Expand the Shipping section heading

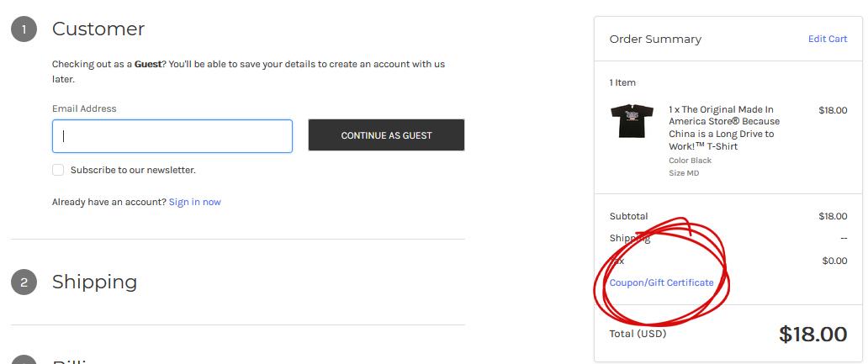[x=95, y=282]
